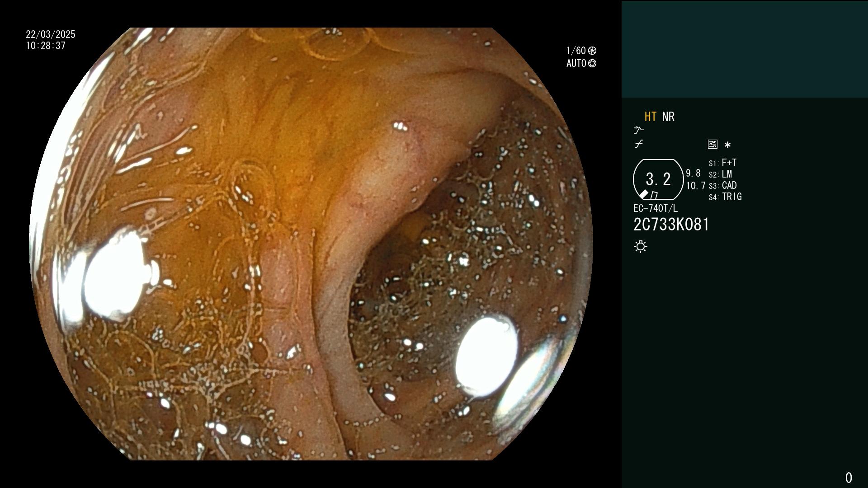868x488 pixels.
Task: Click the S2: LM switch assignment
Action: click(721, 174)
